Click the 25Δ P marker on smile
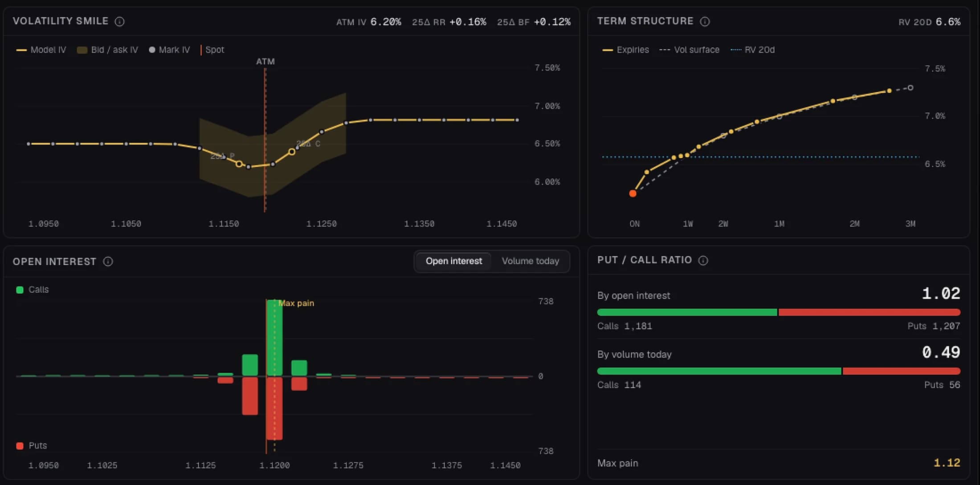The image size is (980, 485). [x=239, y=164]
